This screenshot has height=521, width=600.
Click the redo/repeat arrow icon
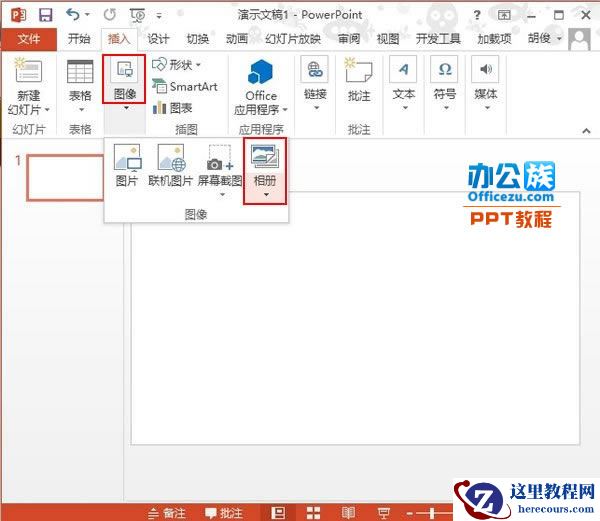[110, 15]
